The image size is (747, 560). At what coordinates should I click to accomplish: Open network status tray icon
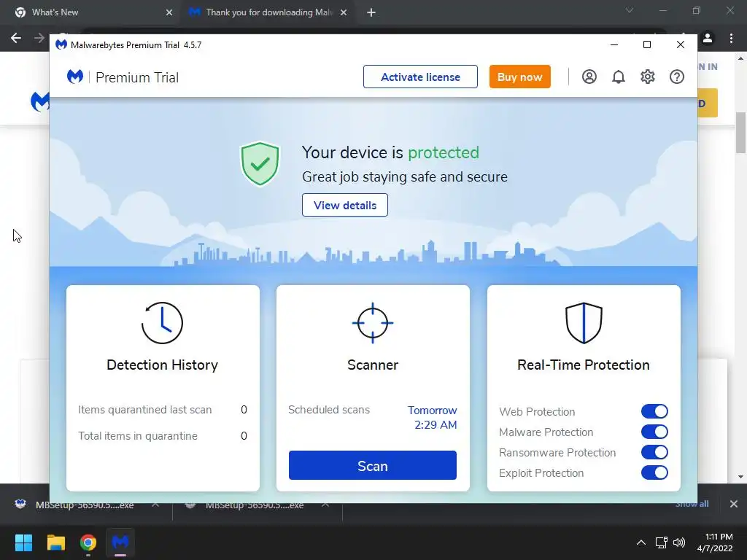click(x=661, y=542)
